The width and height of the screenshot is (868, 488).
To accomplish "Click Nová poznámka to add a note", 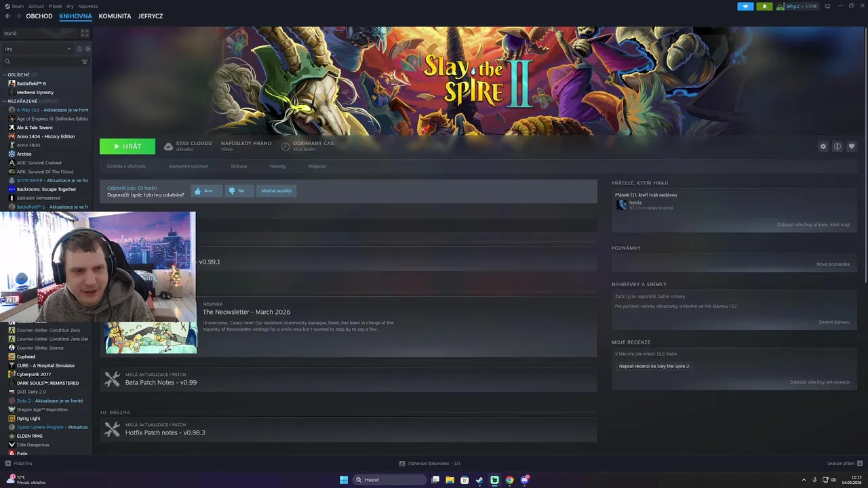I will (833, 264).
